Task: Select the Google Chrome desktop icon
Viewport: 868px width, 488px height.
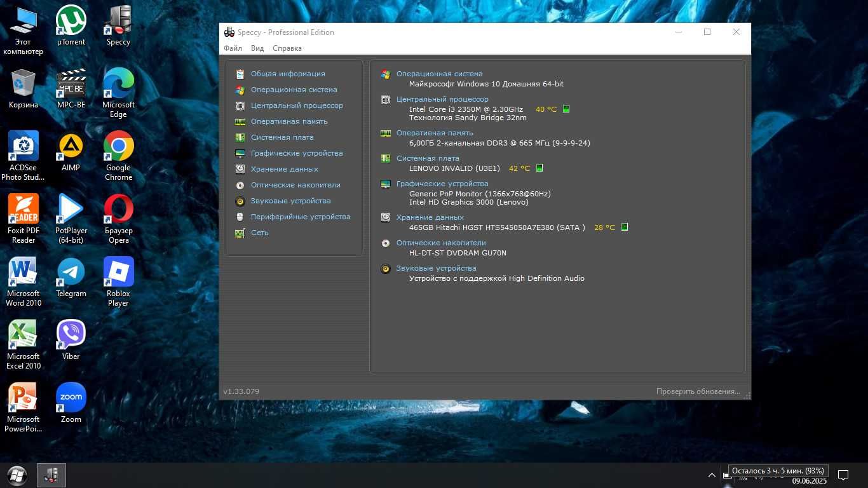Action: point(118,156)
